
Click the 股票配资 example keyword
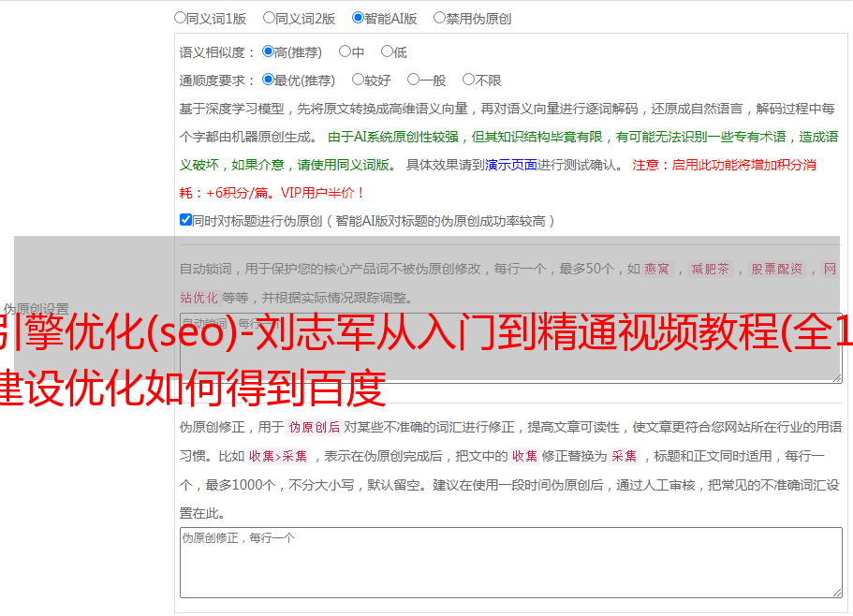(777, 269)
